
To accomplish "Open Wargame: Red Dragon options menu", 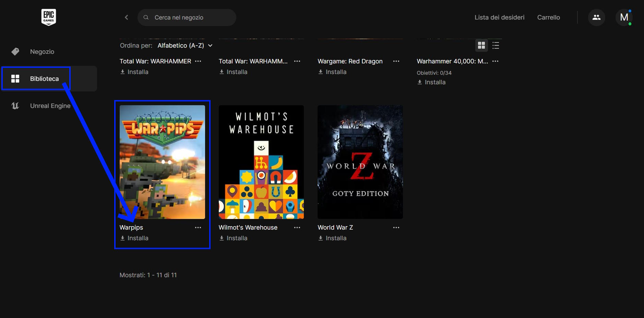I will point(396,61).
